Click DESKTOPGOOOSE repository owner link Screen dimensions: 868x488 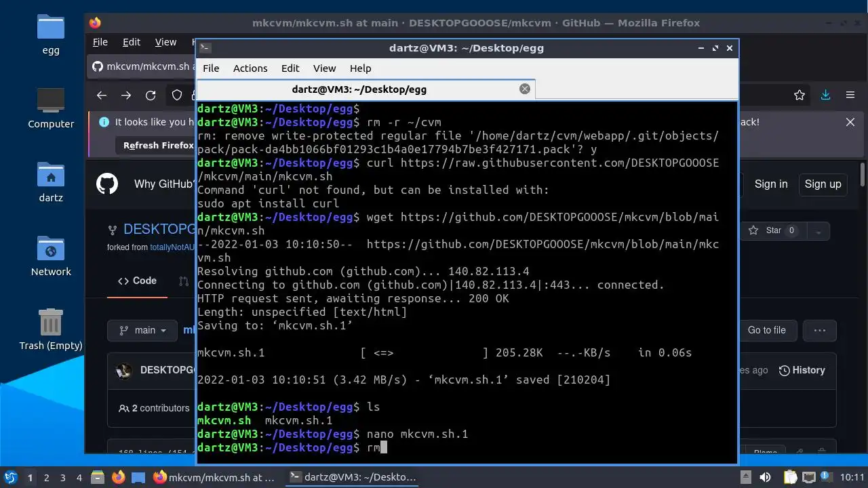point(159,229)
